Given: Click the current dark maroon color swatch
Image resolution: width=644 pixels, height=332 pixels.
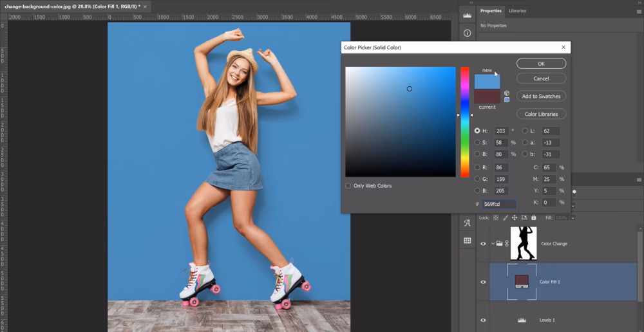Looking at the screenshot, I should click(x=487, y=96).
